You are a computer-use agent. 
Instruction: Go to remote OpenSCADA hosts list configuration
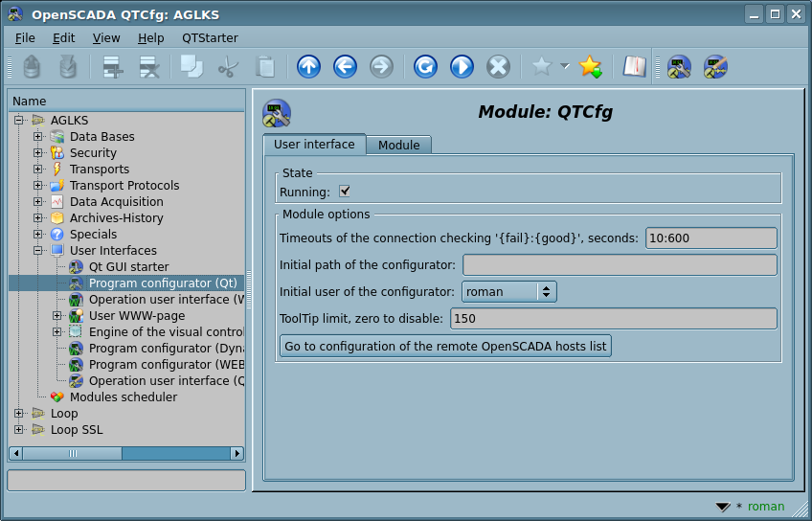click(445, 346)
